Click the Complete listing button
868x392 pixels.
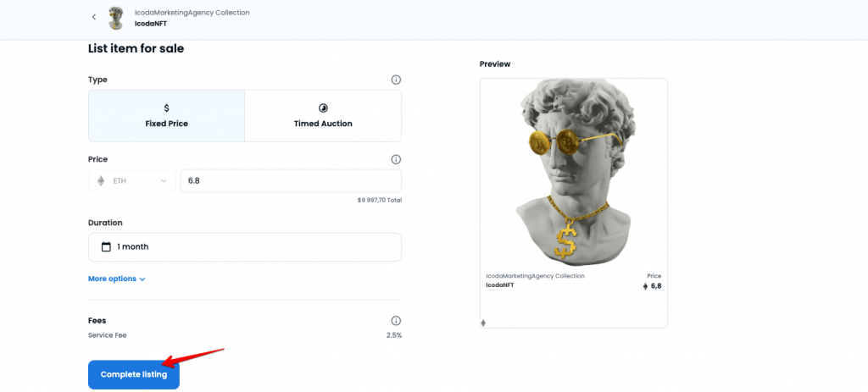tap(134, 374)
